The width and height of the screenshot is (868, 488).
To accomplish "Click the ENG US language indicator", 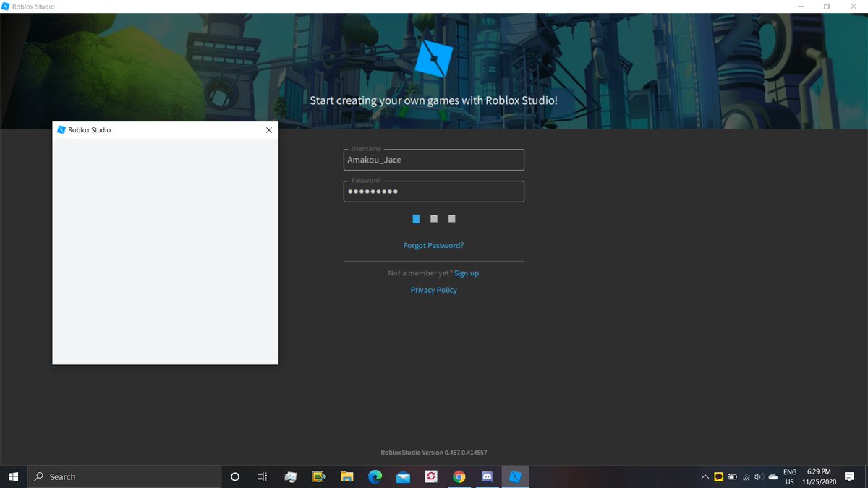I will point(790,476).
